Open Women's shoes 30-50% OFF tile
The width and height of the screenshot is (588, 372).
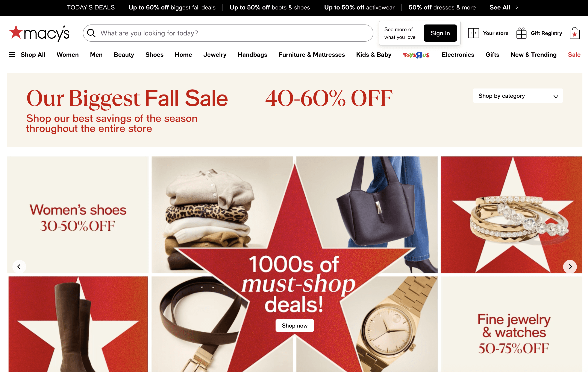tap(78, 215)
